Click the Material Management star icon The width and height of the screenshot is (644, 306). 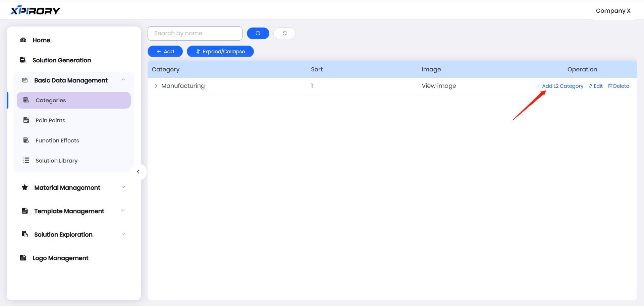click(25, 187)
